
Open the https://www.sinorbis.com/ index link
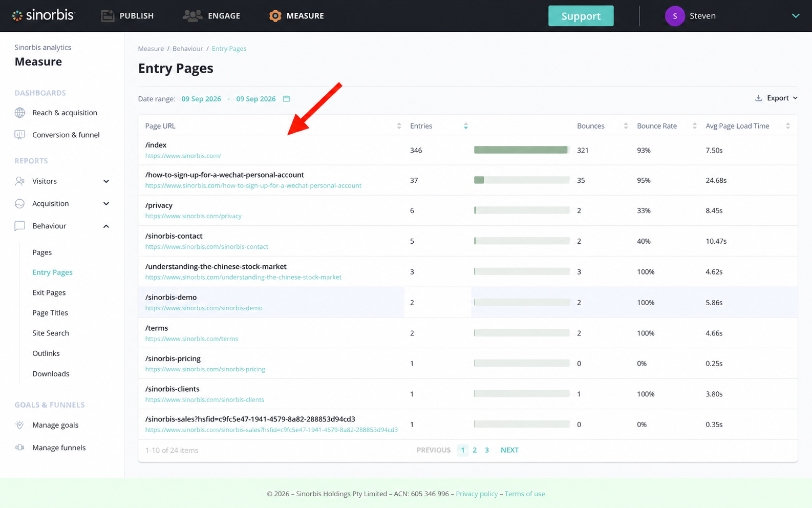[183, 156]
